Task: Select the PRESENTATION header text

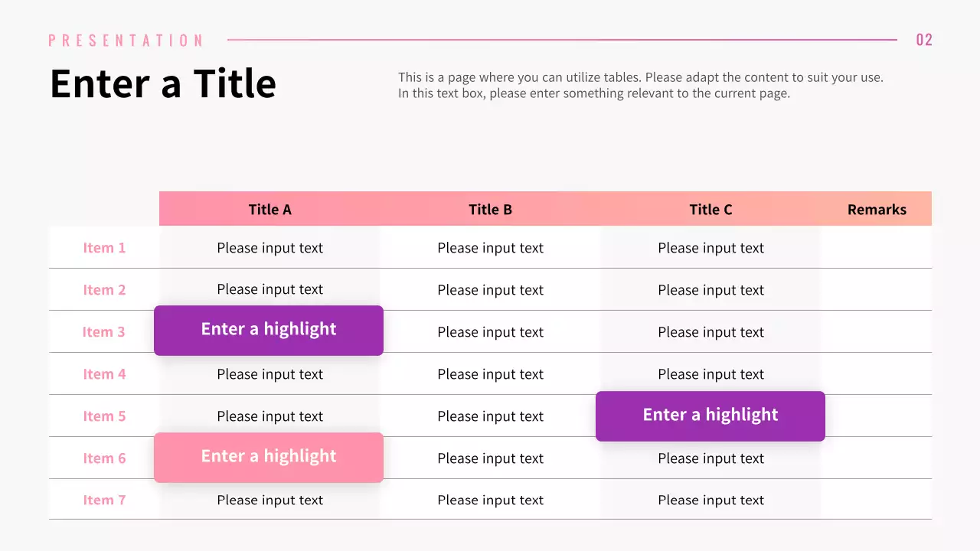Action: tap(126, 41)
